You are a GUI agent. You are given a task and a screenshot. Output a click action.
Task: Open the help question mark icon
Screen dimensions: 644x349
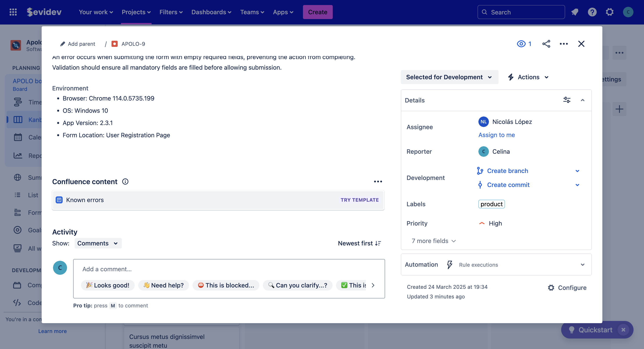click(x=592, y=12)
